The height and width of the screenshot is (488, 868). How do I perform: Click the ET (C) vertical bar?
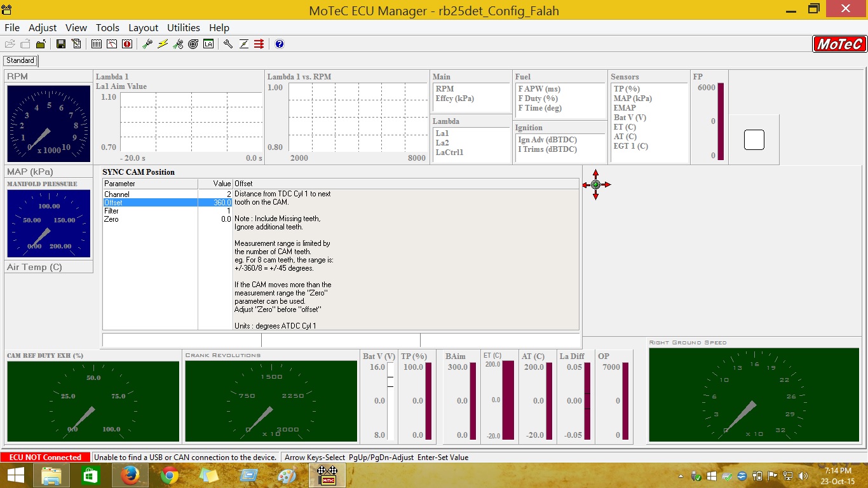[508, 400]
